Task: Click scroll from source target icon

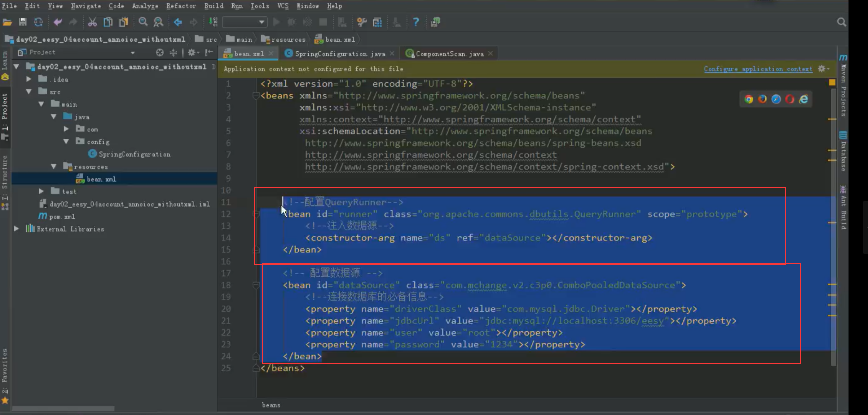Action: coord(160,52)
